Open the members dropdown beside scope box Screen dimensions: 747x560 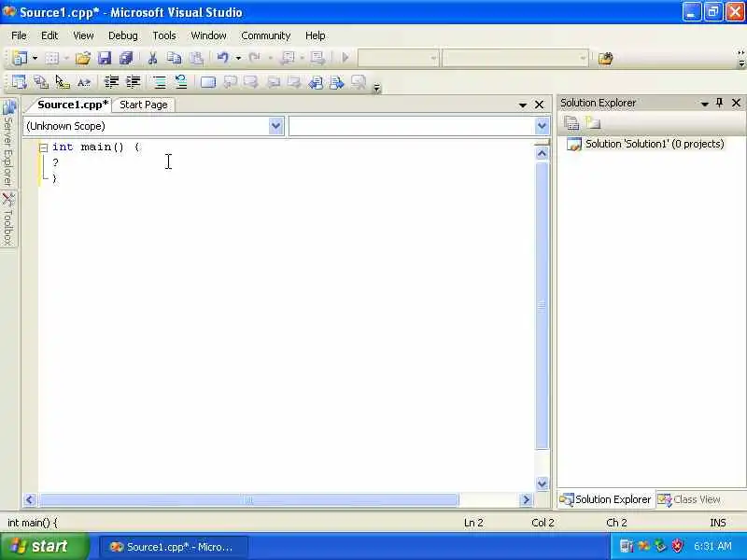pos(542,126)
